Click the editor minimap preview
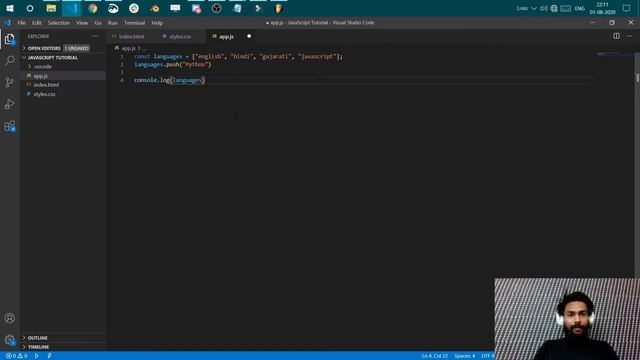The height and width of the screenshot is (360, 640). [608, 54]
